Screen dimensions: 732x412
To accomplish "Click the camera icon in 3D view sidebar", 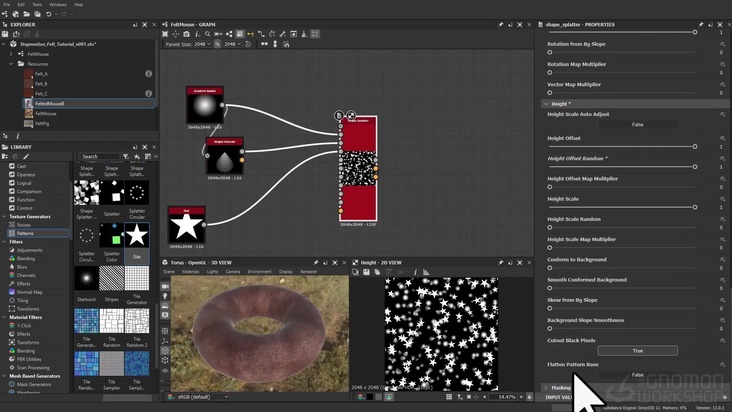I will click(x=165, y=286).
